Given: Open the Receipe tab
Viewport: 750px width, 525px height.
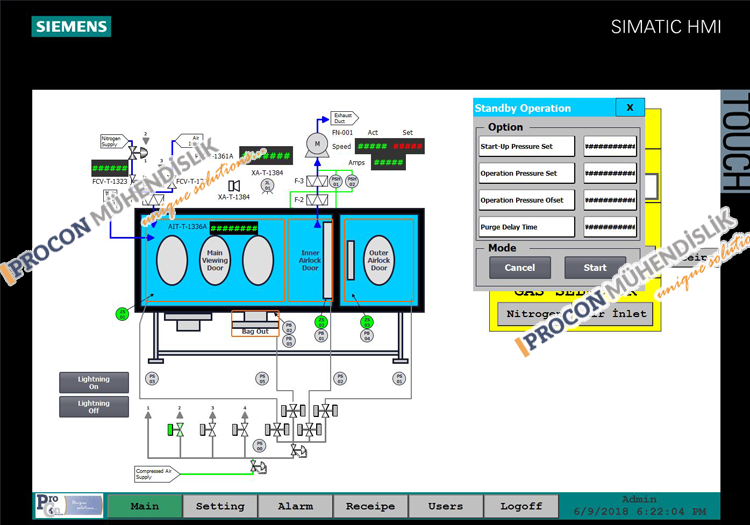Looking at the screenshot, I should (x=371, y=506).
